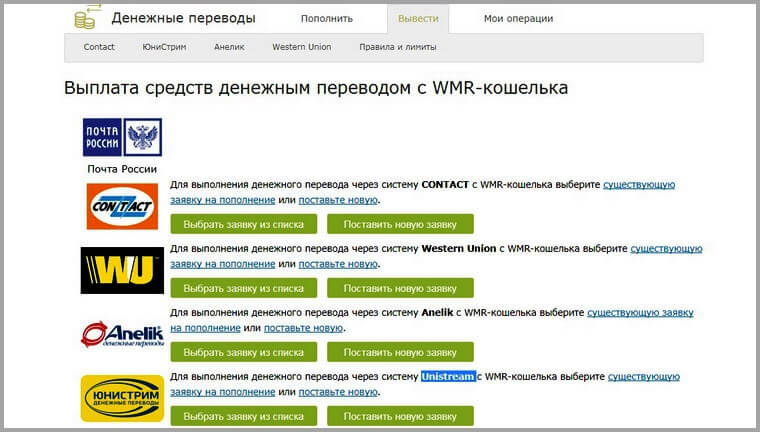This screenshot has width=760, height=432.
Task: Click the Почта России logo
Action: pyautogui.click(x=122, y=137)
